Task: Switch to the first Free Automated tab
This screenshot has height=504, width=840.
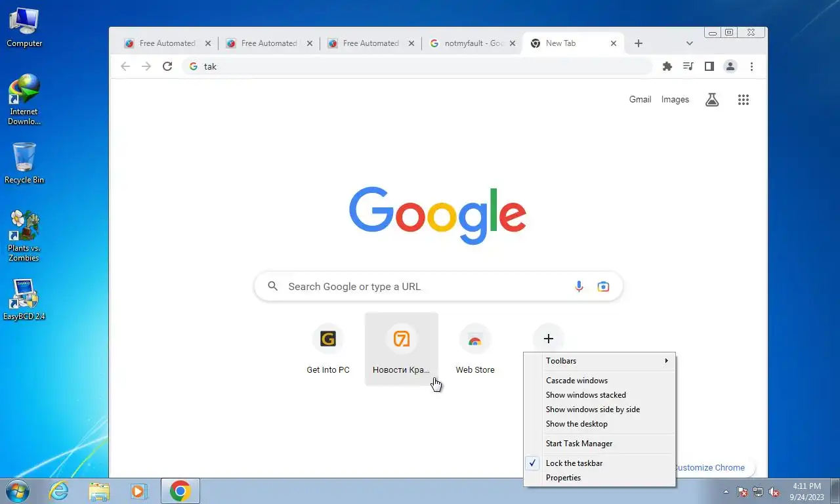Action: (x=167, y=43)
